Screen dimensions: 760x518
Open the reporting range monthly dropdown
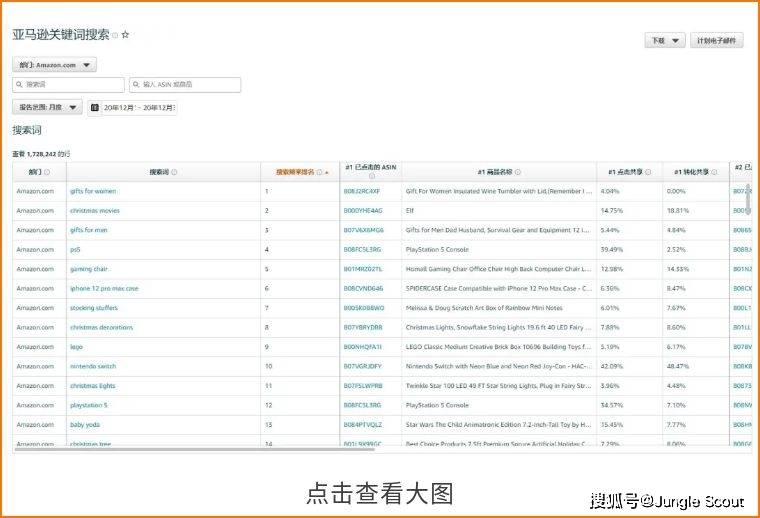point(47,107)
